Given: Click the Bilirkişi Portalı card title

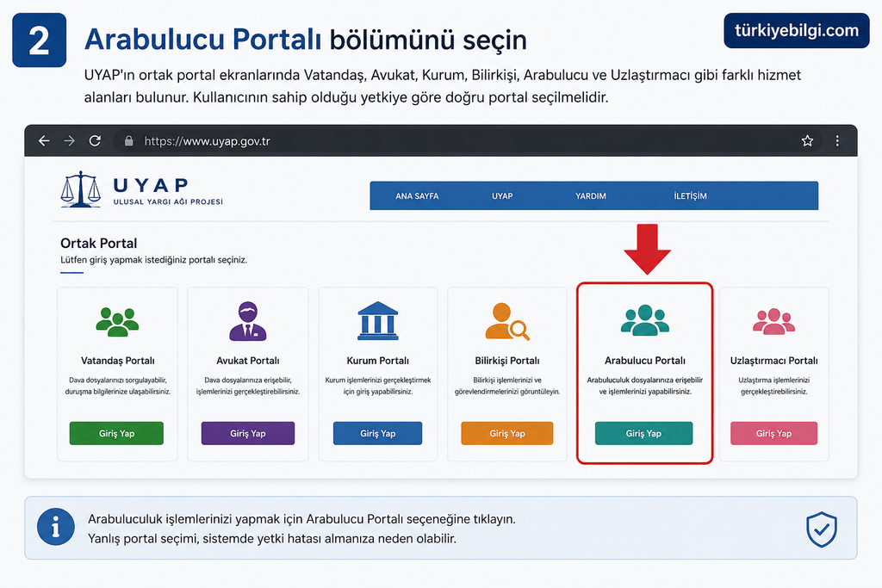Looking at the screenshot, I should click(x=506, y=361).
